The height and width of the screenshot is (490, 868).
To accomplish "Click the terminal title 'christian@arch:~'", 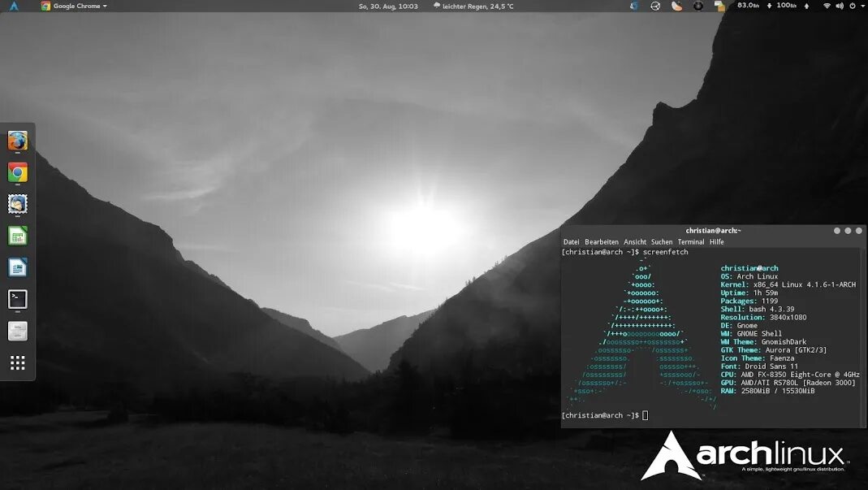I will click(x=713, y=231).
